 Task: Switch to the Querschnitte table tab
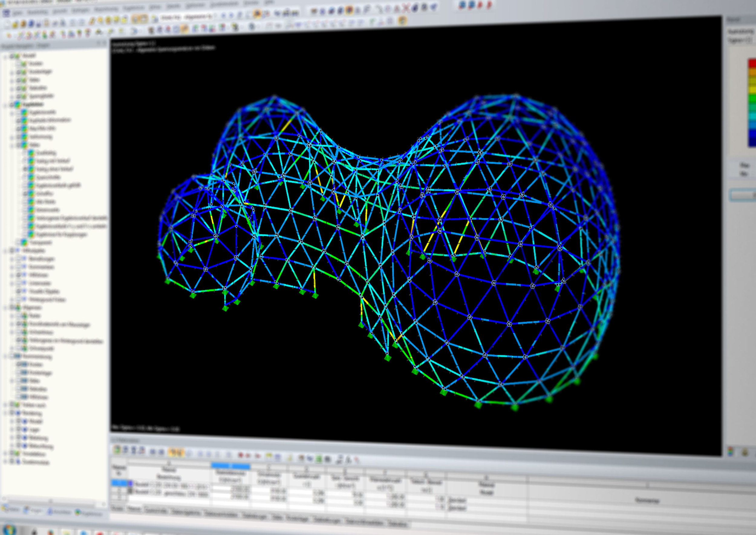tap(156, 510)
